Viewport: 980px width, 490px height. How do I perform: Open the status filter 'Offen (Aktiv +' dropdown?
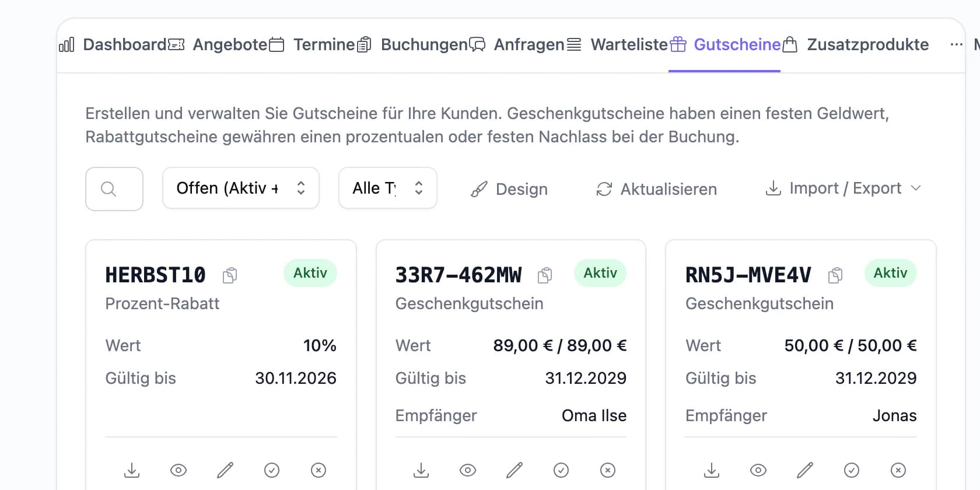(241, 188)
